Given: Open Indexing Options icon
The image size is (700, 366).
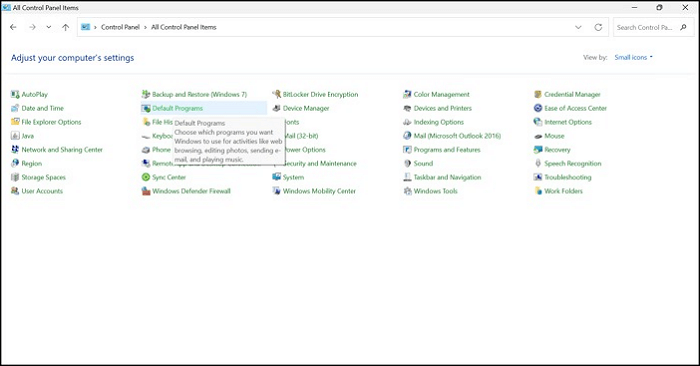Looking at the screenshot, I should click(407, 122).
